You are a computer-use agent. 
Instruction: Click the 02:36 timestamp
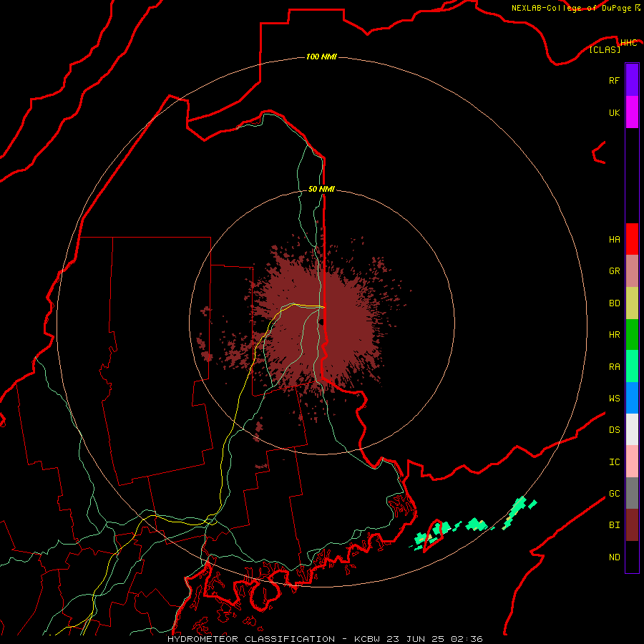[x=467, y=639]
